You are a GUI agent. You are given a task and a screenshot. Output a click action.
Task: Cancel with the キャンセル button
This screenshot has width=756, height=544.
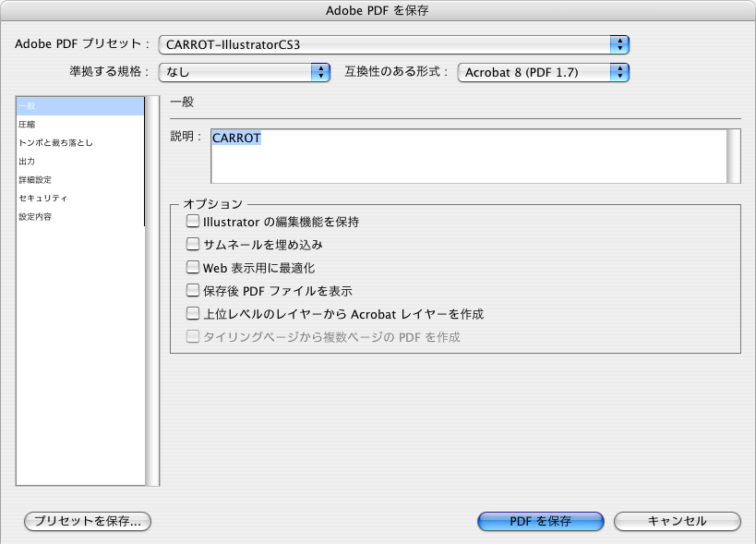[677, 521]
